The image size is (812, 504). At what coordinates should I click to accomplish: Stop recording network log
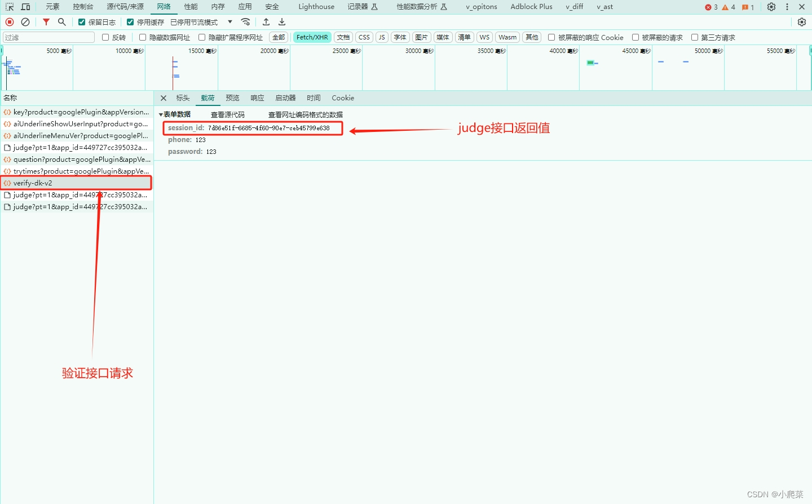pyautogui.click(x=10, y=22)
